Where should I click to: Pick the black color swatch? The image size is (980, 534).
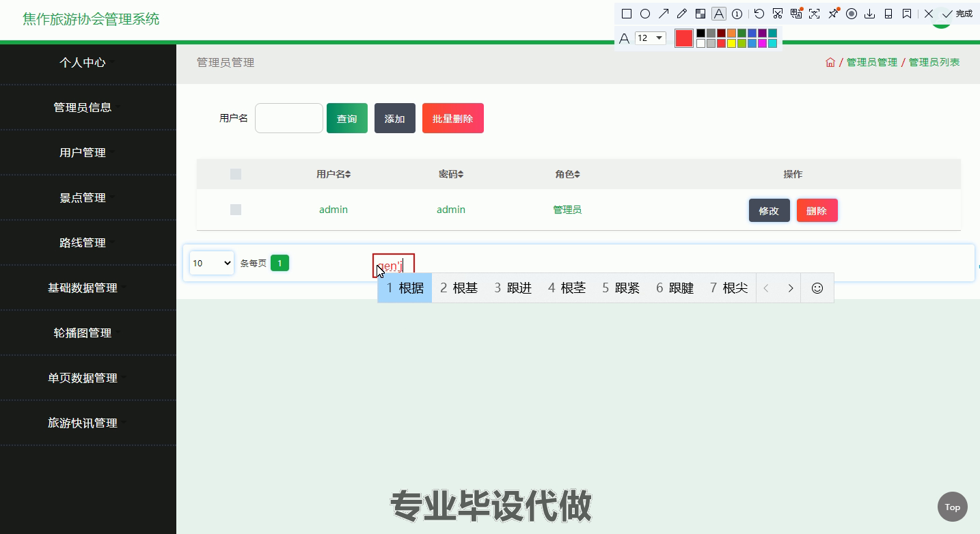click(x=700, y=33)
